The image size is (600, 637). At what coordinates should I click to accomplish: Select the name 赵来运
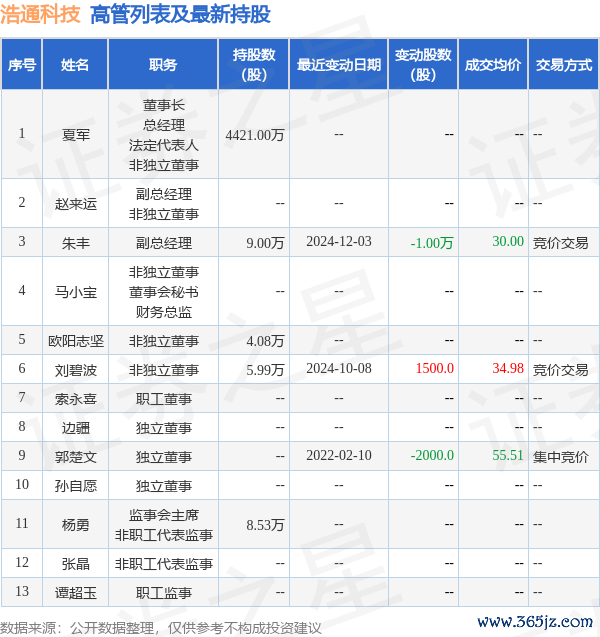(x=76, y=204)
